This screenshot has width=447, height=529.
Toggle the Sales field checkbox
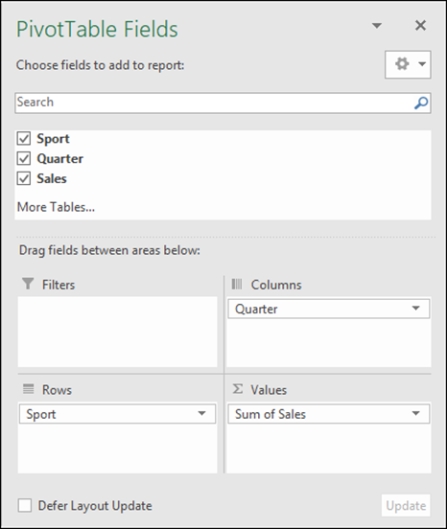pos(24,178)
